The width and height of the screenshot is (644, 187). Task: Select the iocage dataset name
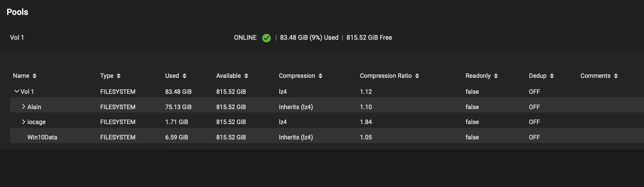point(36,122)
